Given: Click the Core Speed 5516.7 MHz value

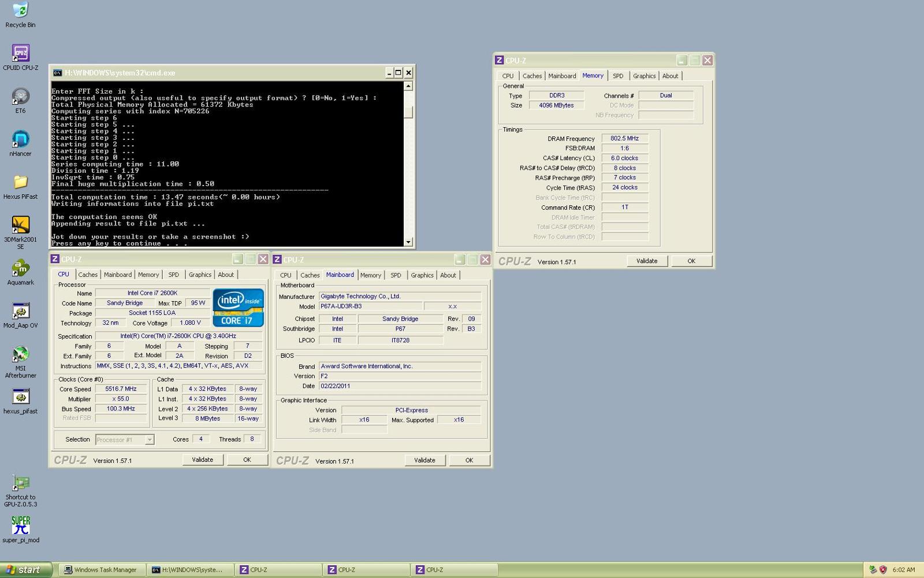Looking at the screenshot, I should 121,389.
